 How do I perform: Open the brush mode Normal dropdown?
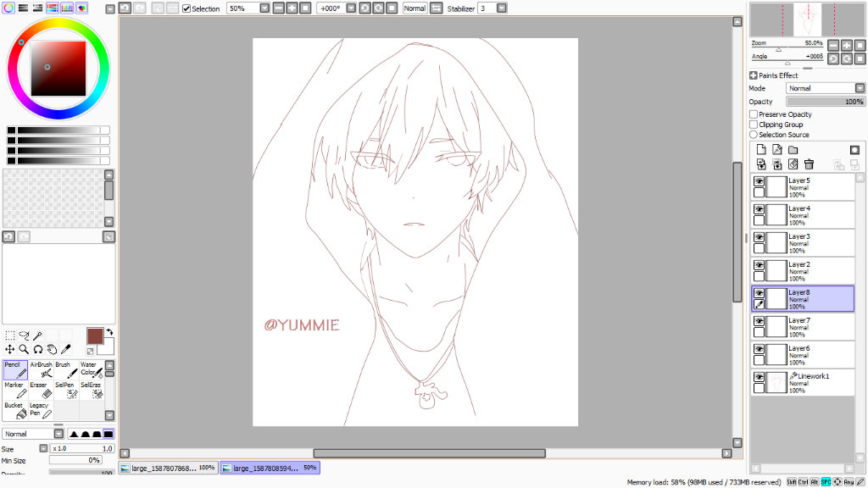(58, 434)
